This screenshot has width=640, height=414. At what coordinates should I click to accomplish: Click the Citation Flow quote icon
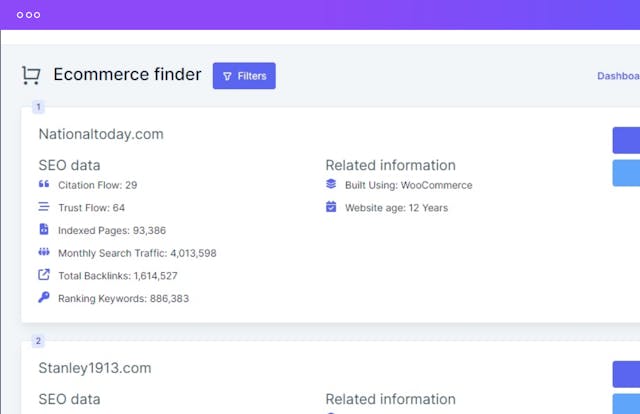44,185
